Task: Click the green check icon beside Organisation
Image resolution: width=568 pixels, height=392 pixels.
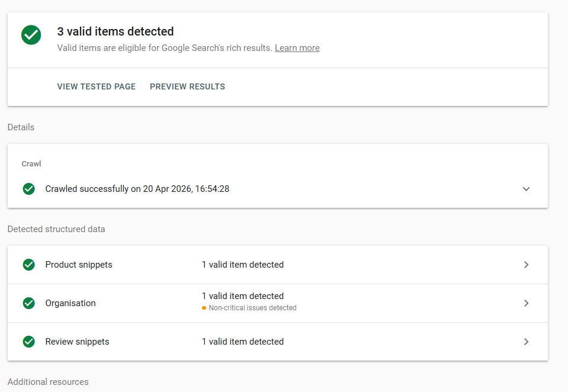Action: tap(28, 303)
